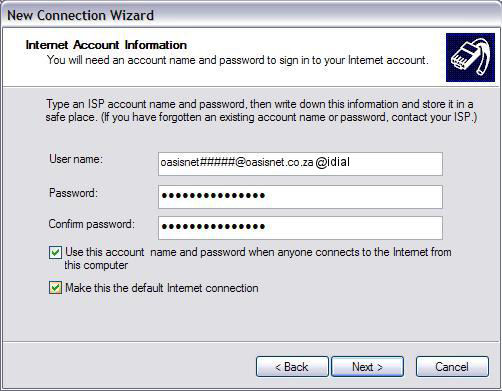Screen dimensions: 502x391
Task: Click the 'User name:' label
Action: tap(76, 159)
